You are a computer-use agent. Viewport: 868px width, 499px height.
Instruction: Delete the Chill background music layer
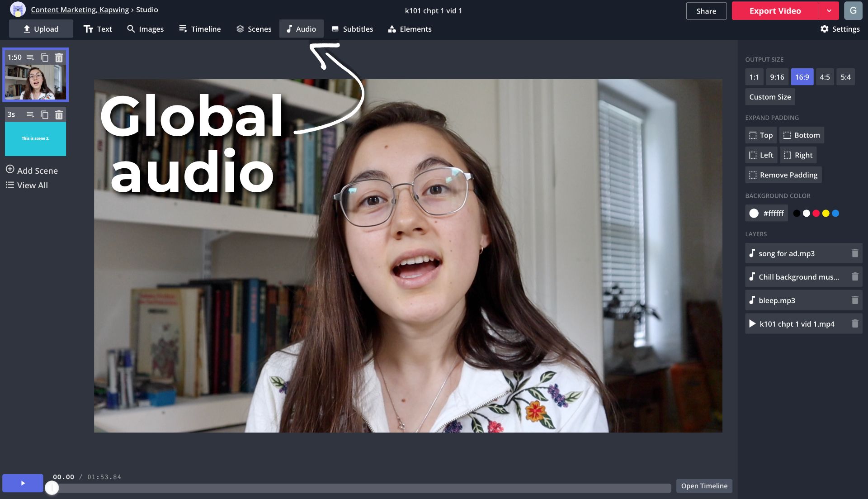pos(854,277)
